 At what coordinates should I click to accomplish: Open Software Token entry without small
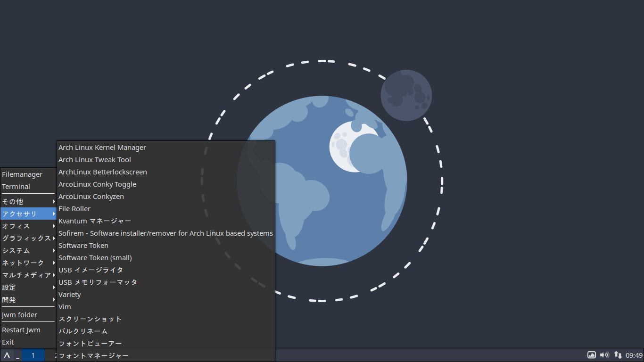(x=166, y=246)
